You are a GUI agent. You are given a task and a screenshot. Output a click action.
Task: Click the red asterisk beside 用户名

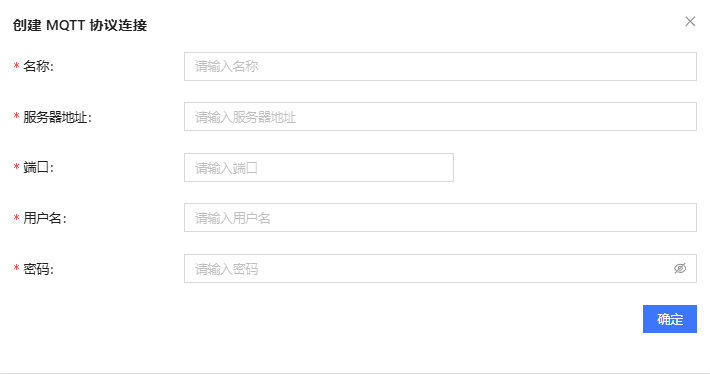click(16, 218)
